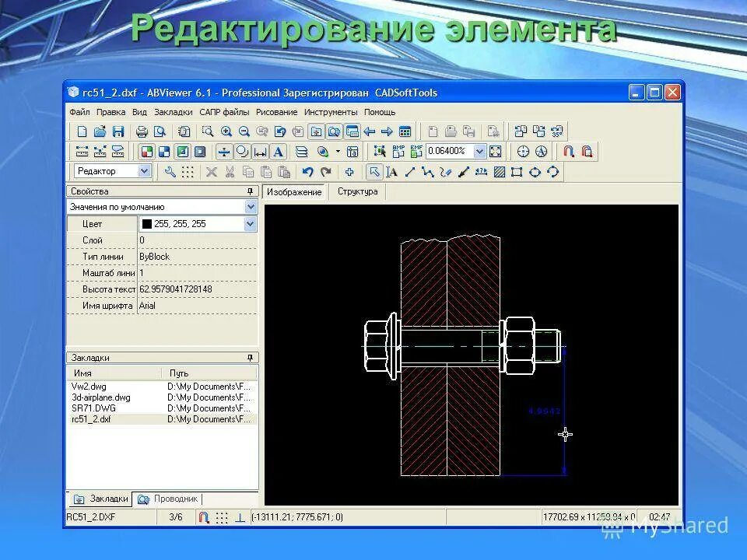The width and height of the screenshot is (747, 560).
Task: Select the Line drawing tool
Action: [x=410, y=172]
